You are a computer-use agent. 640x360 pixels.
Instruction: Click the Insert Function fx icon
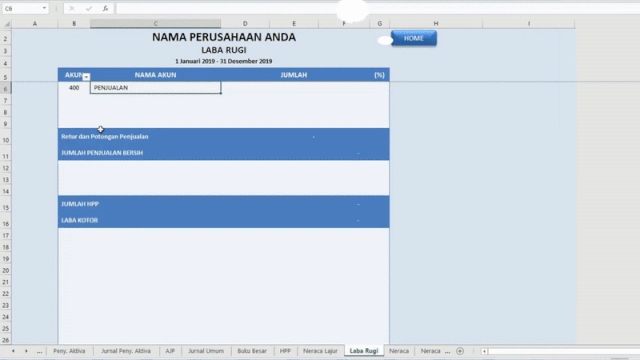pyautogui.click(x=105, y=8)
